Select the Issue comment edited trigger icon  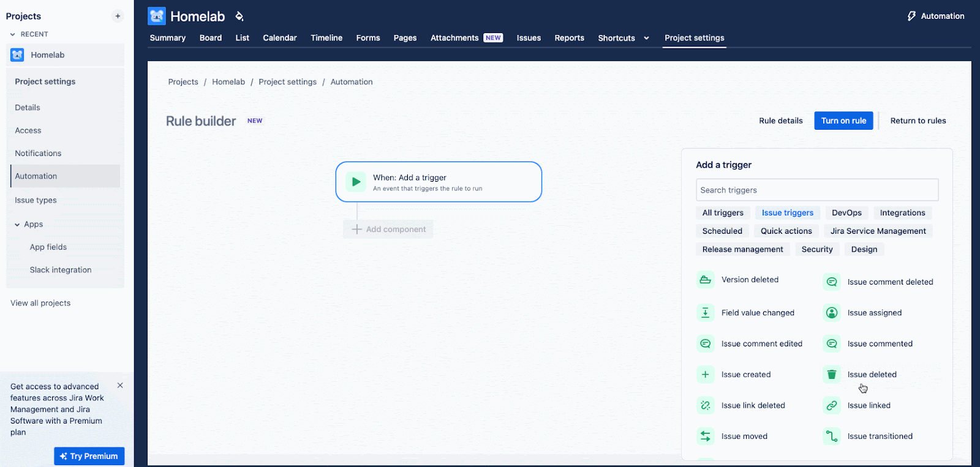pos(706,344)
